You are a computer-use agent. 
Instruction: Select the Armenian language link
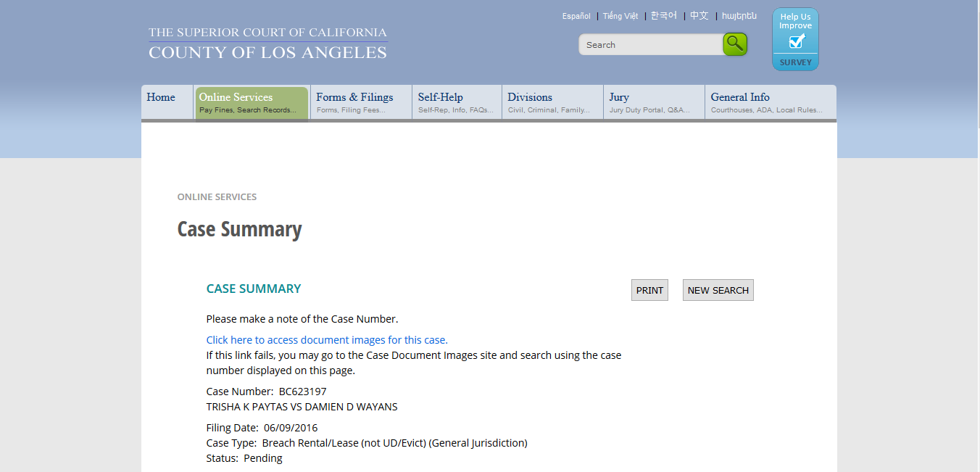(x=739, y=16)
